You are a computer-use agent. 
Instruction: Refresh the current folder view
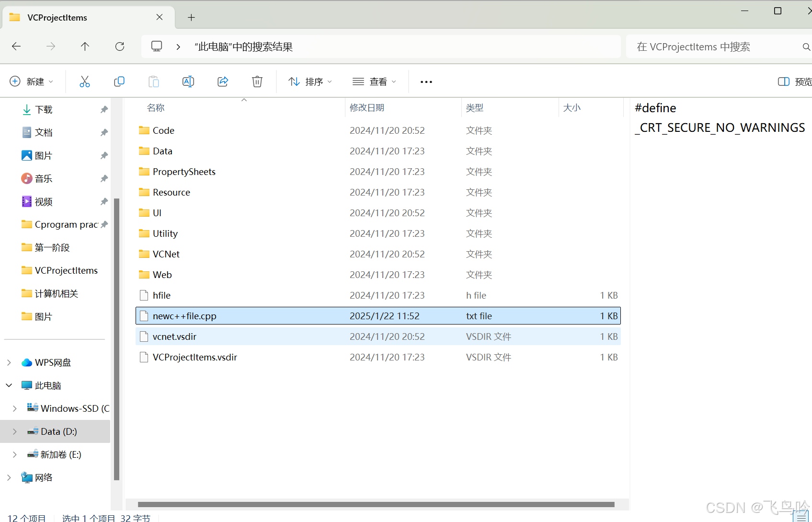point(120,46)
